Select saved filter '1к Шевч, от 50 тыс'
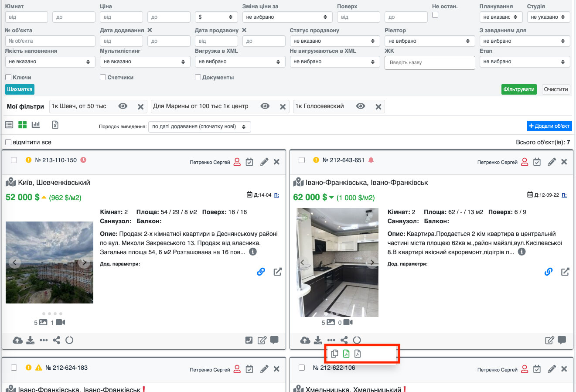The height and width of the screenshot is (392, 576). click(79, 106)
